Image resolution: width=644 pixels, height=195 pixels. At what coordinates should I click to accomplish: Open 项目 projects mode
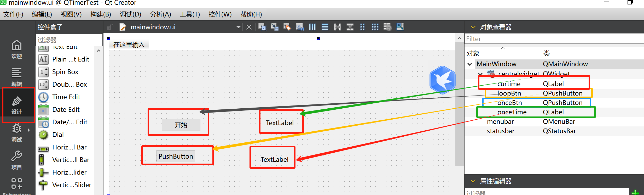(x=17, y=160)
